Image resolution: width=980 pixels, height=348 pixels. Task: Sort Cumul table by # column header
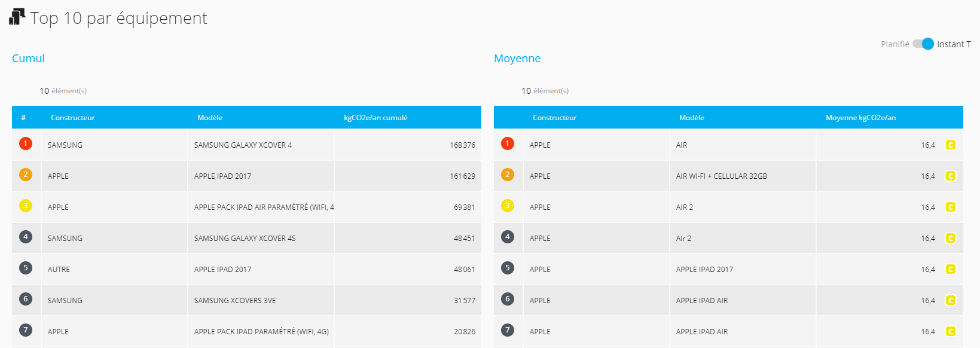[x=23, y=118]
